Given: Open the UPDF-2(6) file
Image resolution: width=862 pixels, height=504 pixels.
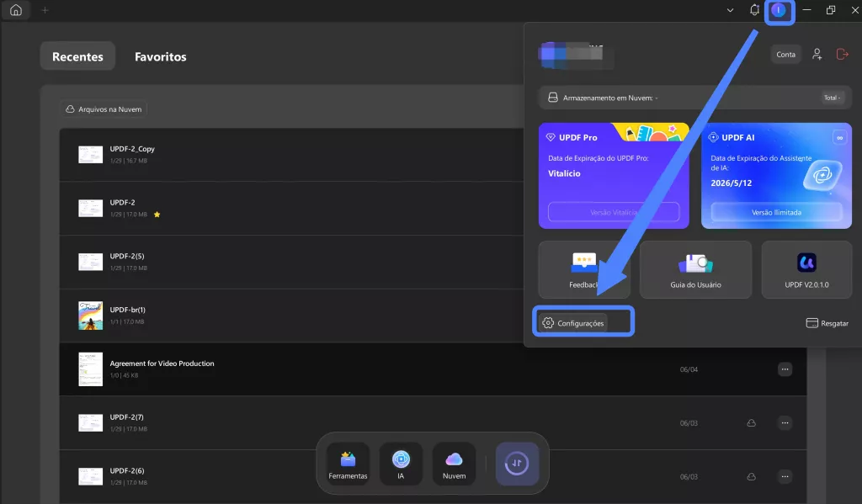Looking at the screenshot, I should click(433, 476).
